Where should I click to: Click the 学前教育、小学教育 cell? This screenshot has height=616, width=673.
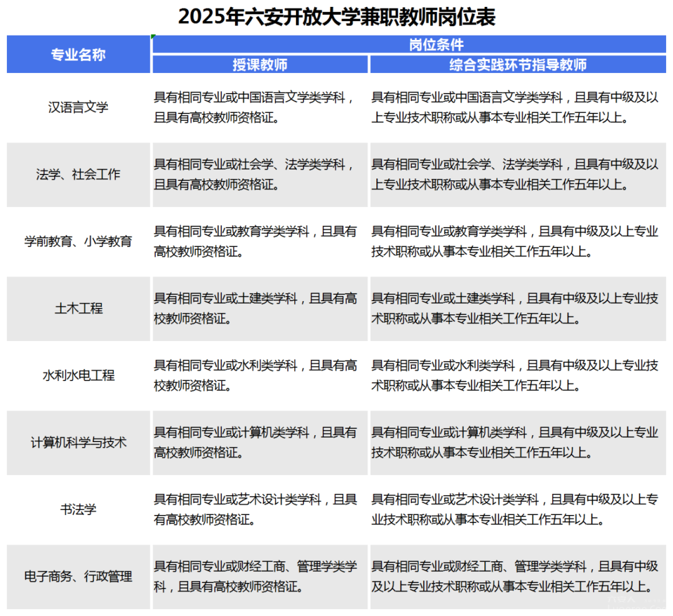click(x=79, y=241)
